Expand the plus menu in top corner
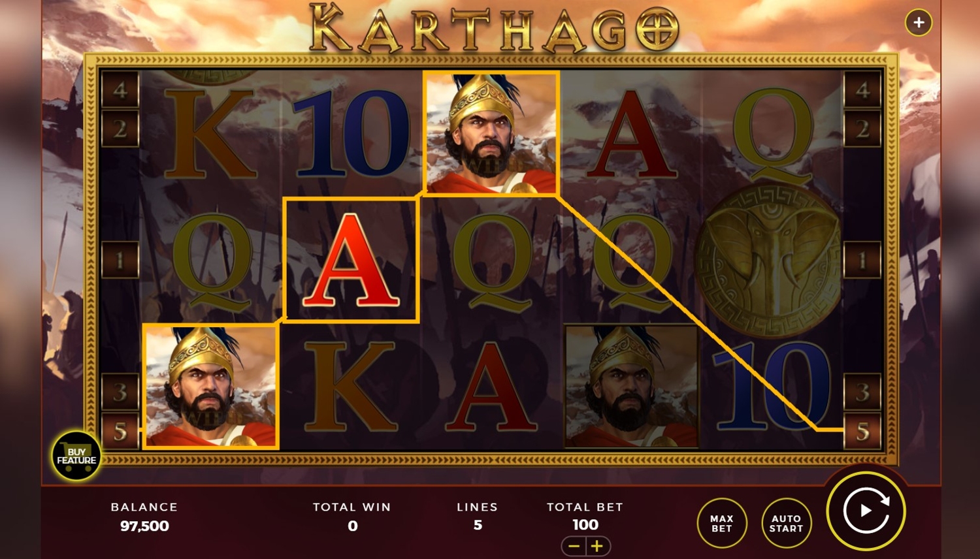The image size is (980, 559). 918,23
